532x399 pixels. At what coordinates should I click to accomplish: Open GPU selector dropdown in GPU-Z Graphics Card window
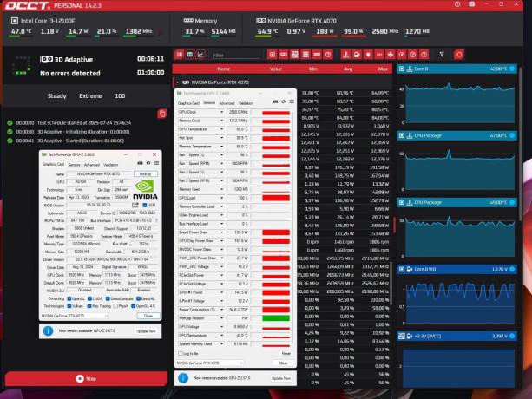click(x=75, y=316)
